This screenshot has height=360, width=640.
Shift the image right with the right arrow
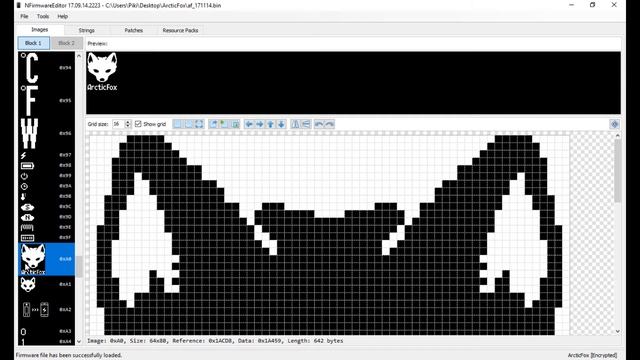(260, 124)
